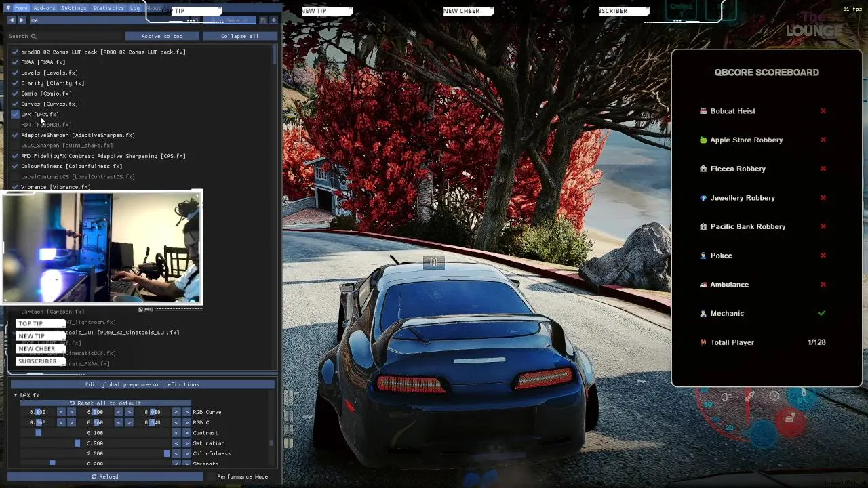
Task: Click the Pacific Bank Robbery icon
Action: [703, 227]
